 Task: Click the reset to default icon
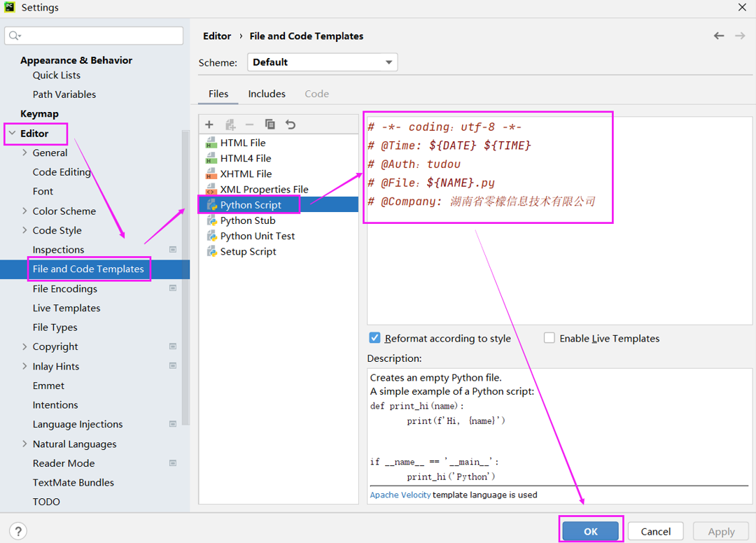pos(290,125)
